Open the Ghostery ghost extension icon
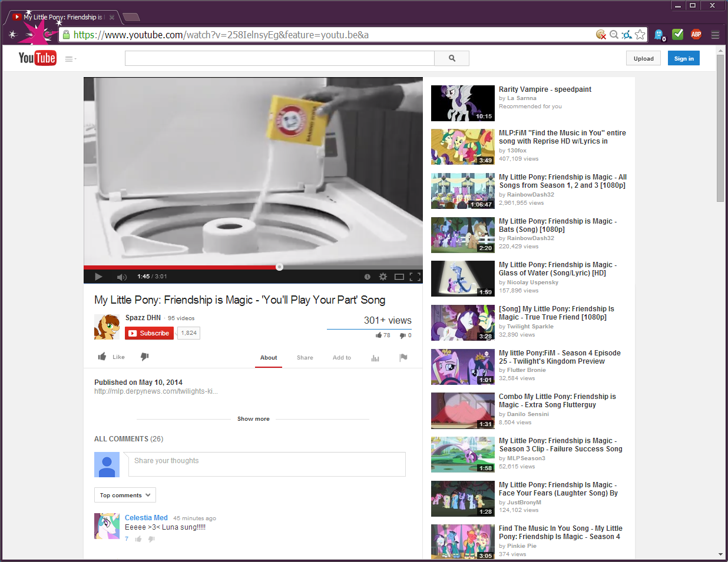The image size is (728, 562). pos(659,35)
